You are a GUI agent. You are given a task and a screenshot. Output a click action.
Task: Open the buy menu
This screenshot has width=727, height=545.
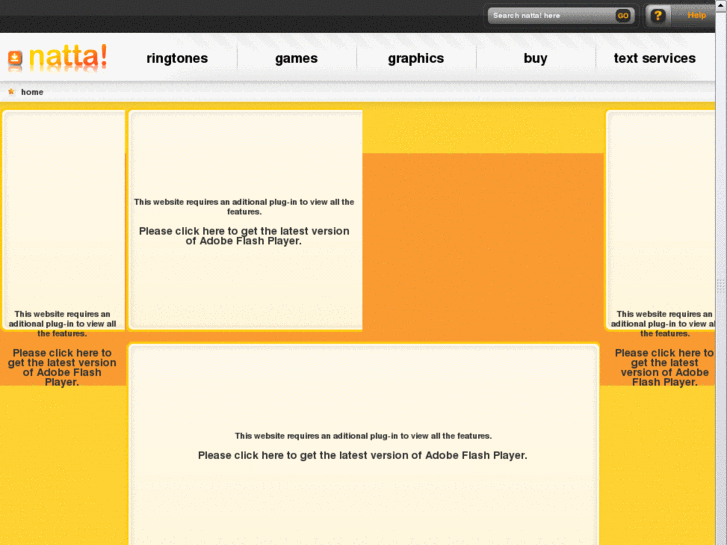(x=536, y=58)
